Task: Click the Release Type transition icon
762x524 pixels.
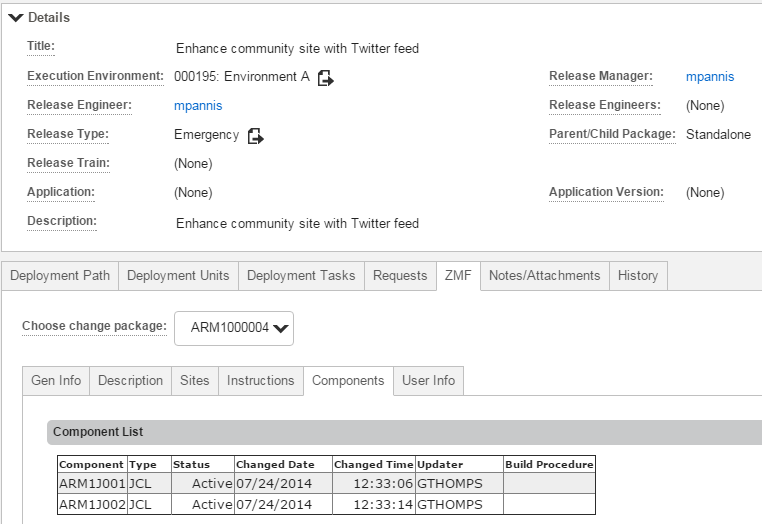Action: [x=256, y=136]
